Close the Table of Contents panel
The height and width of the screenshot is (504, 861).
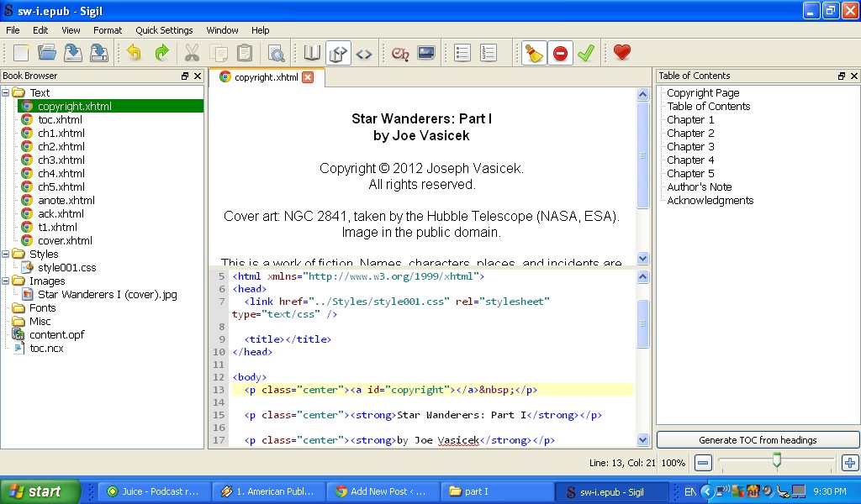point(854,76)
